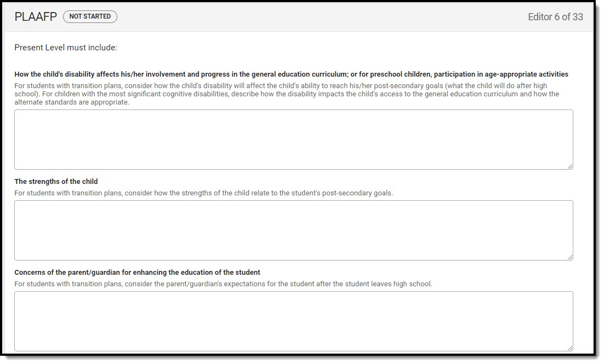The width and height of the screenshot is (604, 364).
Task: Click the 'The strengths of the child' label
Action: 56,181
